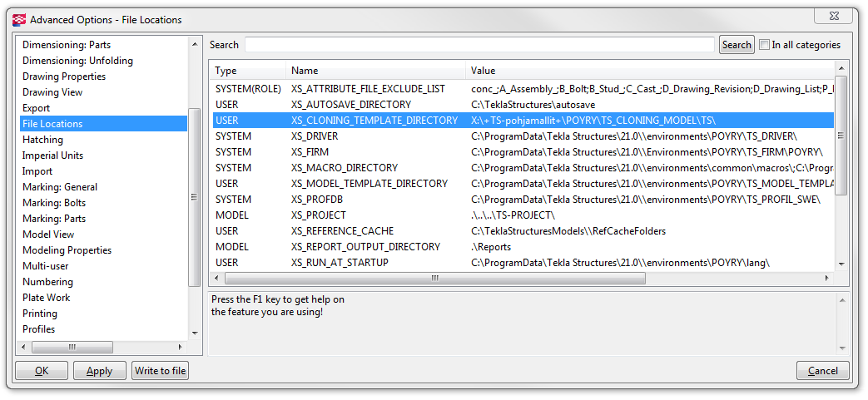Viewport: 868px width, 400px height.
Task: Select the XS_PROJECT row
Action: (522, 215)
